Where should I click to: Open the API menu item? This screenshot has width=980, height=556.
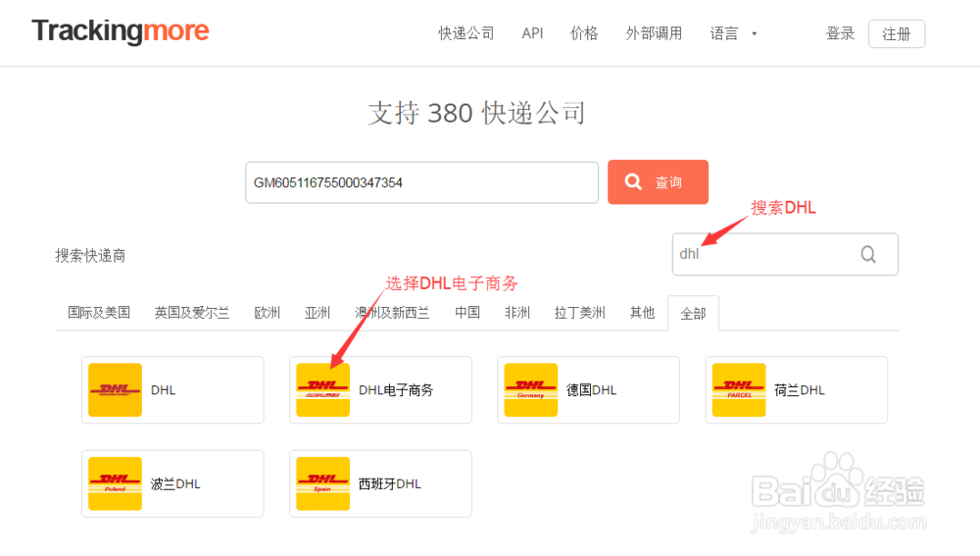click(532, 33)
